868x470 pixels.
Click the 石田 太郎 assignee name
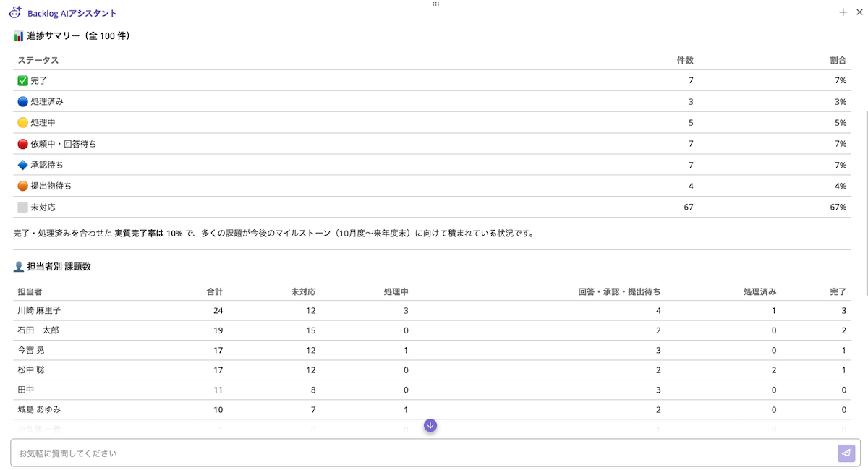pyautogui.click(x=38, y=330)
